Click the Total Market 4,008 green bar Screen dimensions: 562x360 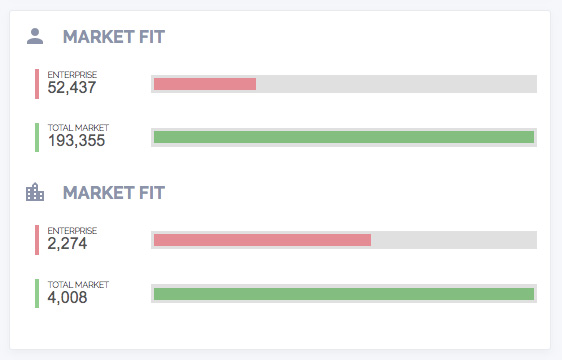click(x=344, y=294)
